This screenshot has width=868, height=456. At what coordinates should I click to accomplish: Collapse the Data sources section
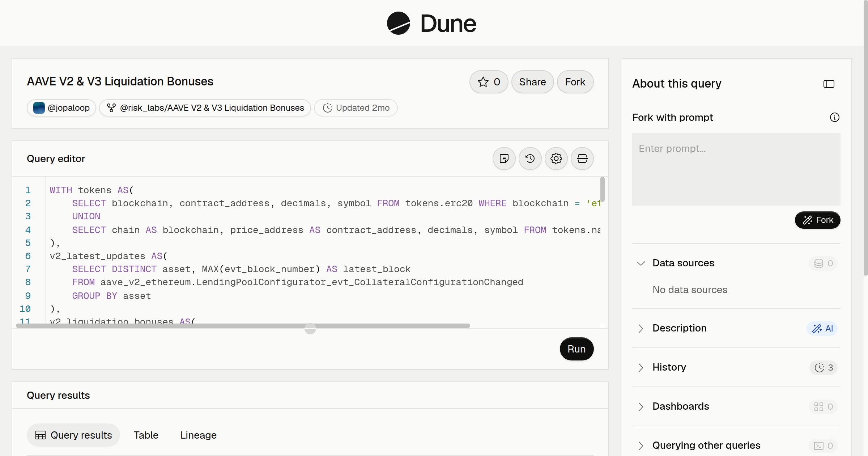point(641,263)
